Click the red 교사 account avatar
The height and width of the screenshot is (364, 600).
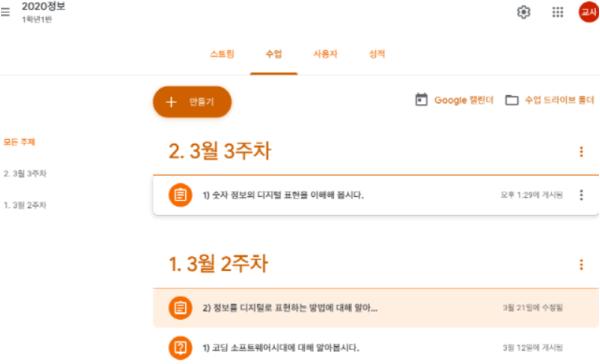coord(589,12)
